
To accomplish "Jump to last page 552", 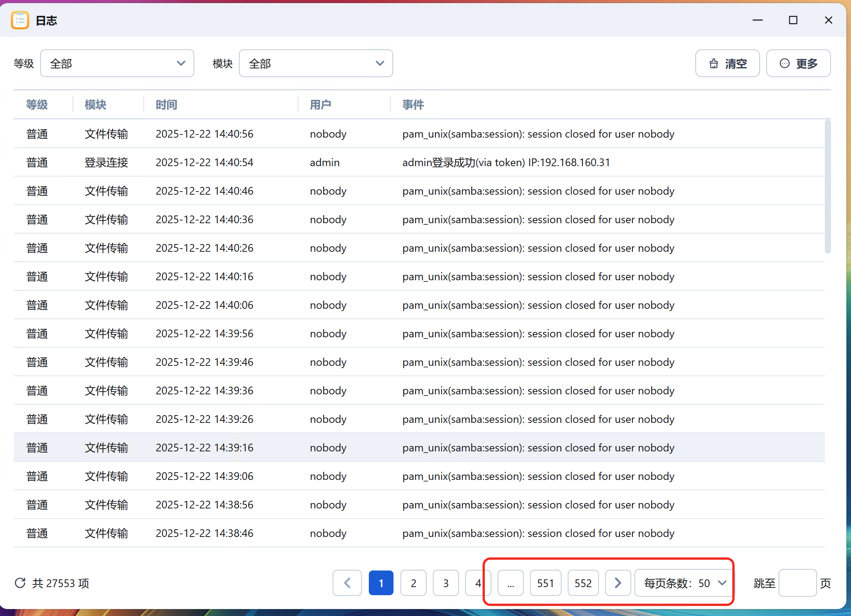I will tap(583, 583).
